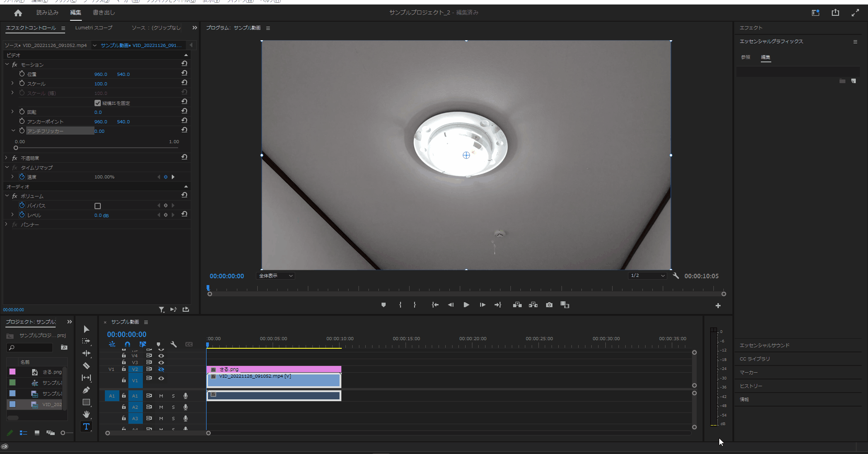Viewport: 868px width, 454px height.
Task: Expand the 不透明度 effect section
Action: [x=6, y=158]
